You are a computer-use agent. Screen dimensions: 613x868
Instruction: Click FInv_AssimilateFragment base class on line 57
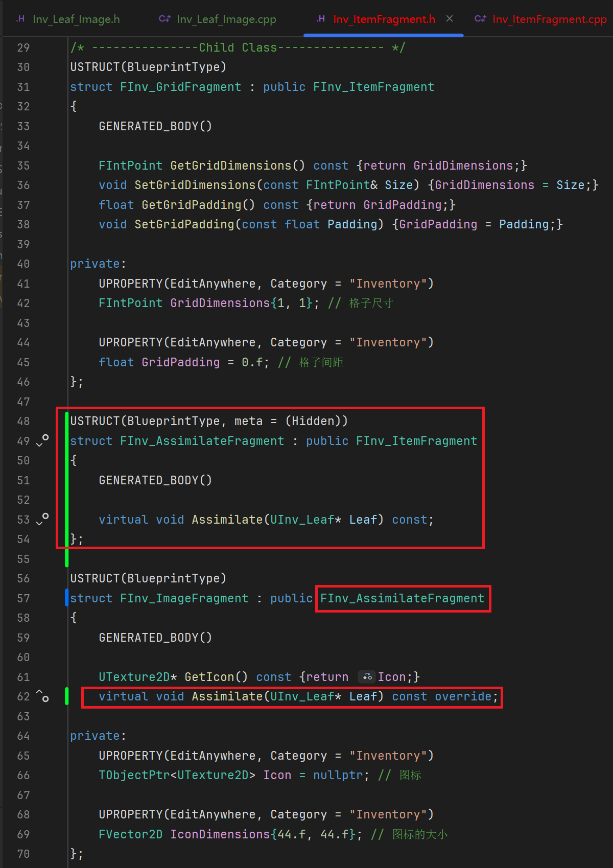pos(403,598)
